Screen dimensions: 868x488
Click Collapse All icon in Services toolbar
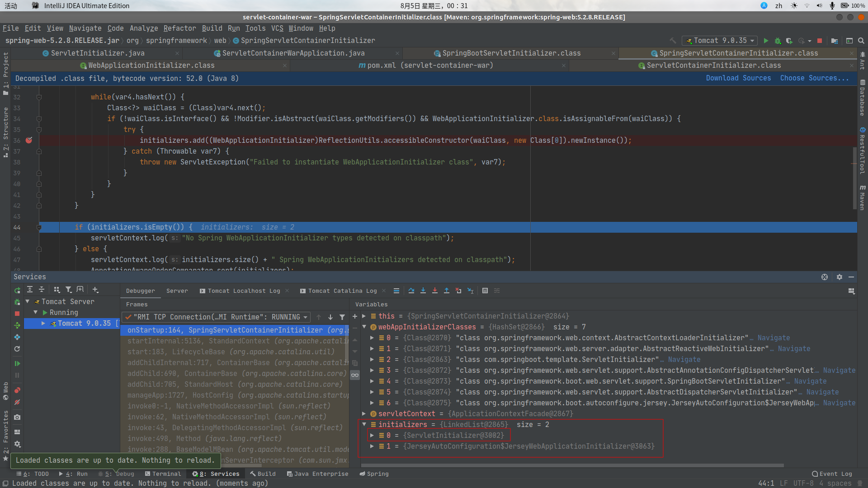42,290
